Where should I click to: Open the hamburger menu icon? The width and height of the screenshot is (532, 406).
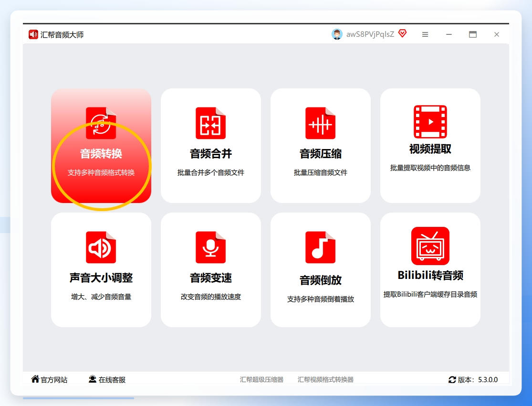[x=425, y=34]
